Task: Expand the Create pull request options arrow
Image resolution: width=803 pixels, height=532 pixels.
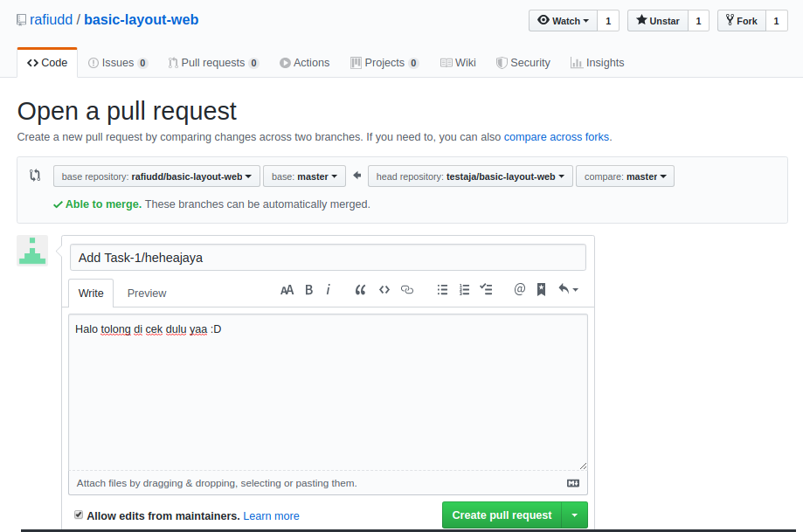Action: [x=575, y=515]
